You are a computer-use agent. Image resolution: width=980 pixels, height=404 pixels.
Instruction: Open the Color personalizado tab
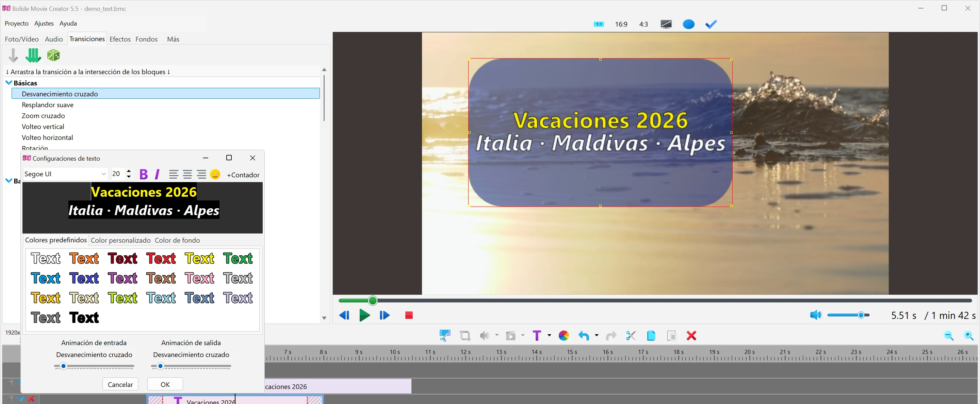tap(120, 240)
